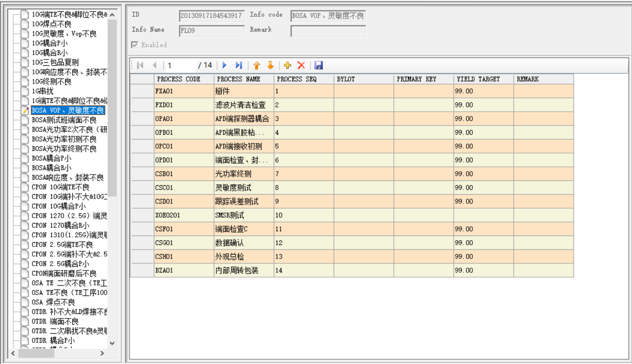Jump to the last record
Image resolution: width=632 pixels, height=364 pixels.
click(238, 65)
